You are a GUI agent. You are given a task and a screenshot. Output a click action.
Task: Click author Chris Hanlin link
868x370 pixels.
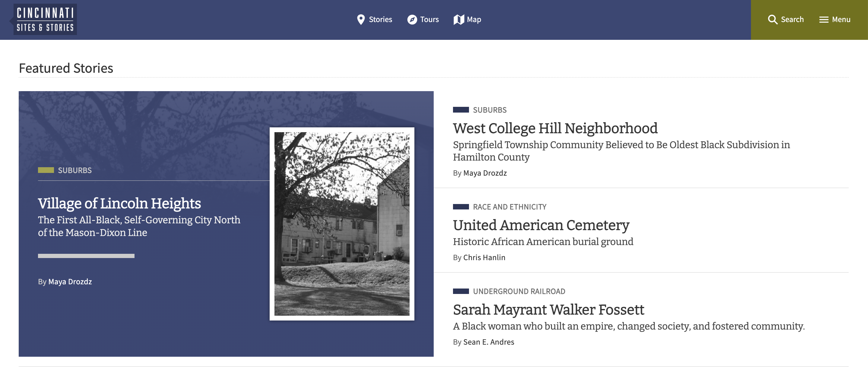(484, 257)
